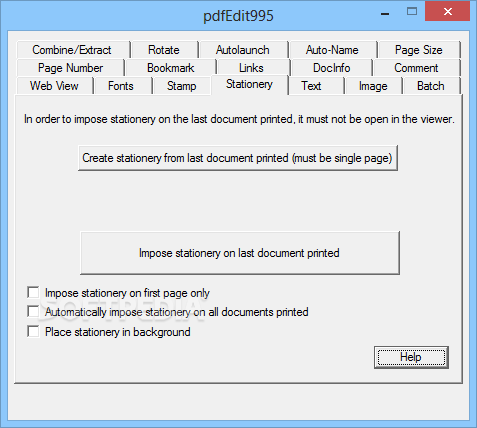Click the Help button
The image size is (477, 428).
411,357
